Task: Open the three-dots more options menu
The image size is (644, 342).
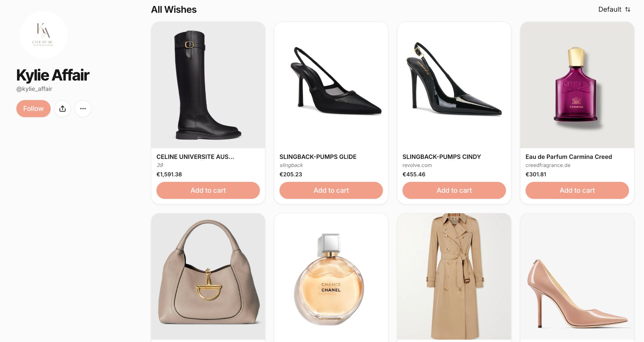Action: (x=83, y=109)
